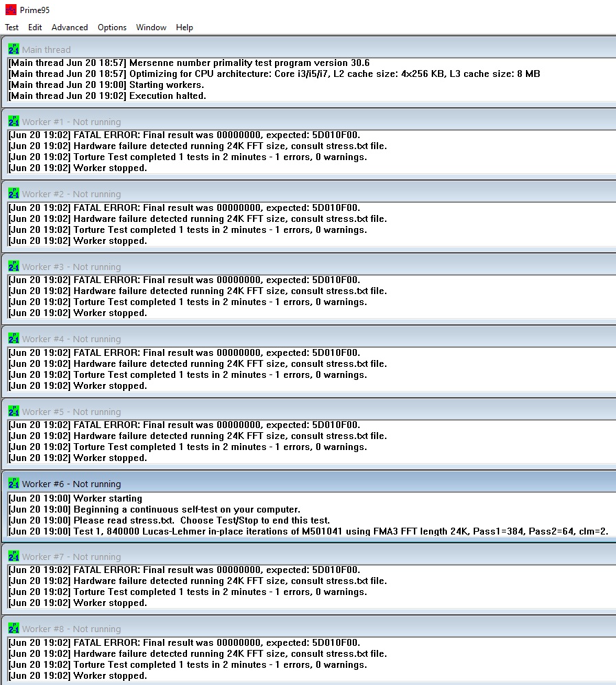Click the Worker #3 window icon

click(x=14, y=266)
